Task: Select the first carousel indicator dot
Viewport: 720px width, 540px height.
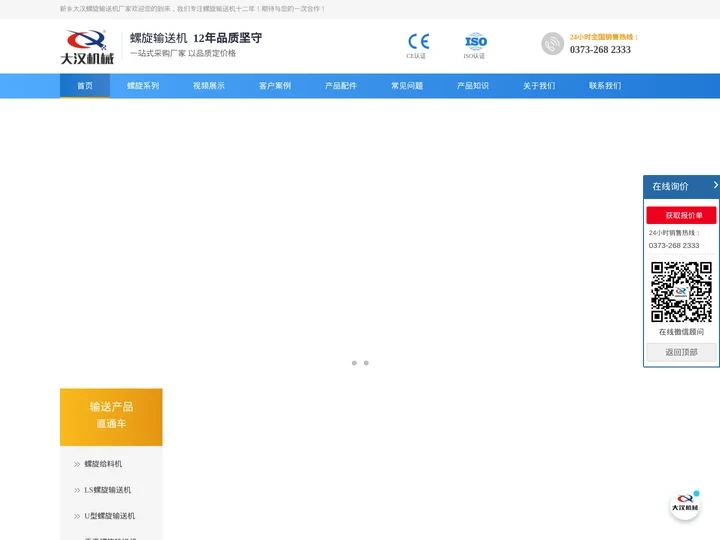Action: pos(354,363)
